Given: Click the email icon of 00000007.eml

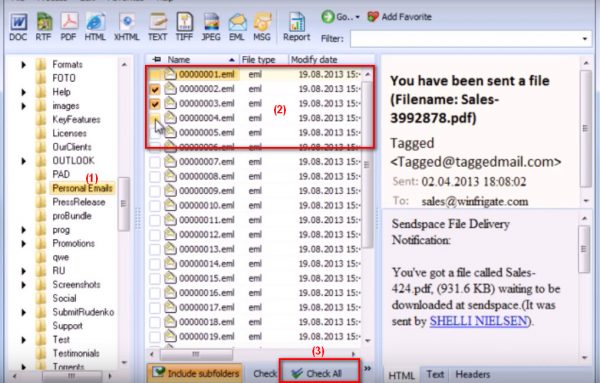Looking at the screenshot, I should (170, 161).
